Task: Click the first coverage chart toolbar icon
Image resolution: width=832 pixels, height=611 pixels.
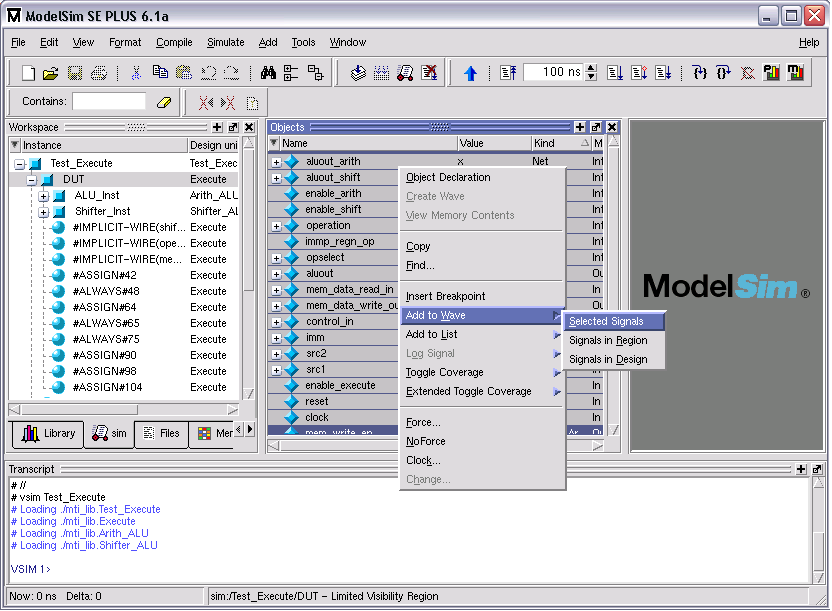Action: [771, 73]
